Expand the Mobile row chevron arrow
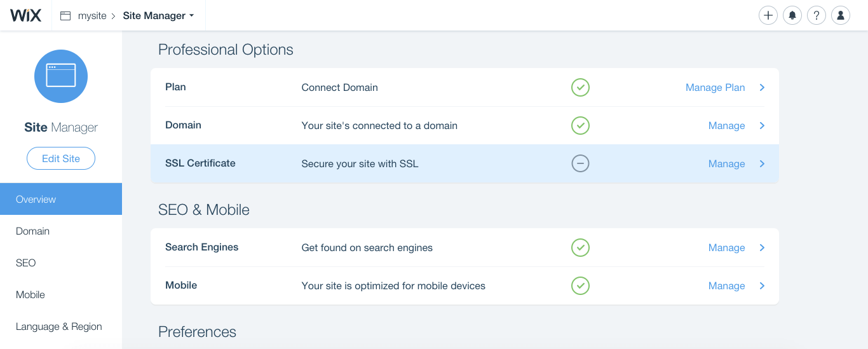 (763, 285)
